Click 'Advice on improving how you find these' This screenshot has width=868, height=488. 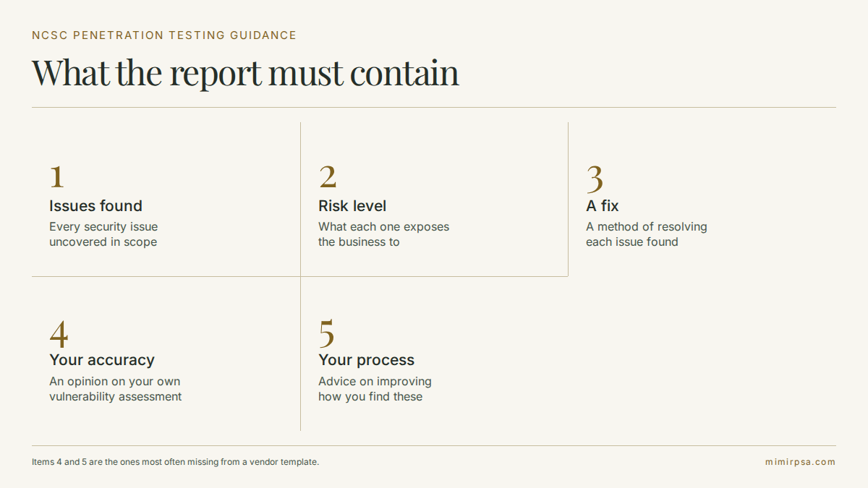point(375,389)
